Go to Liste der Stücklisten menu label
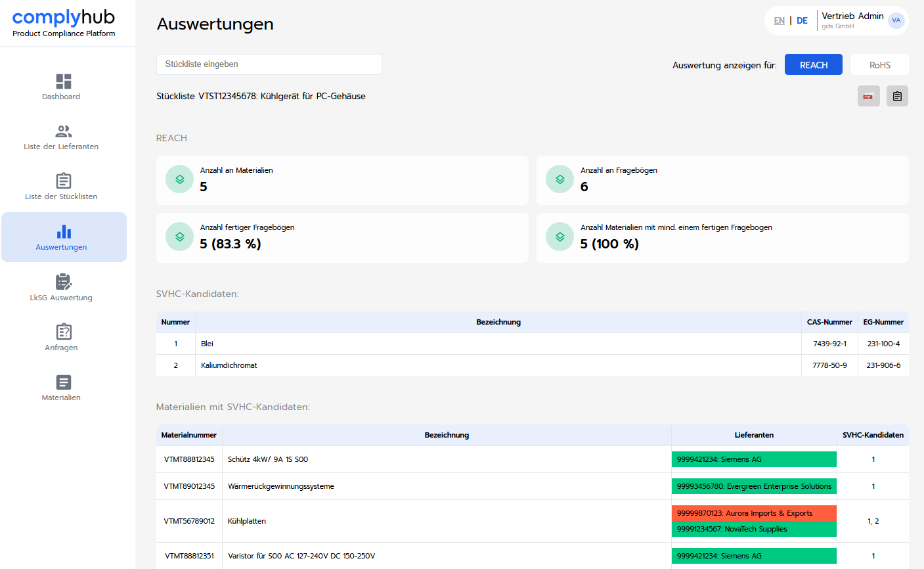Image resolution: width=924 pixels, height=569 pixels. tap(61, 196)
